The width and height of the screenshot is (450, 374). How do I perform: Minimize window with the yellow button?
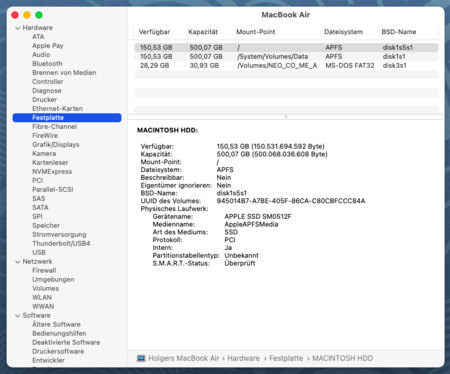tap(27, 15)
